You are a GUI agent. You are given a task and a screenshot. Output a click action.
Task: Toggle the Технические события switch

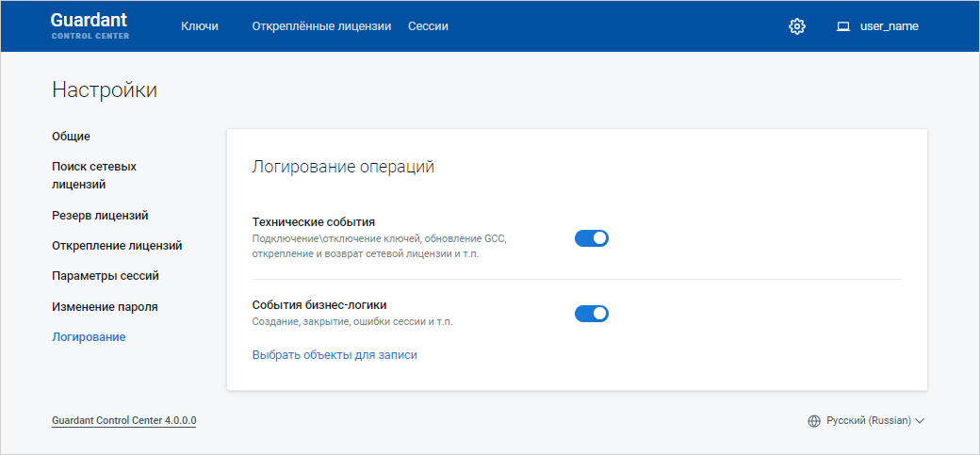point(592,238)
